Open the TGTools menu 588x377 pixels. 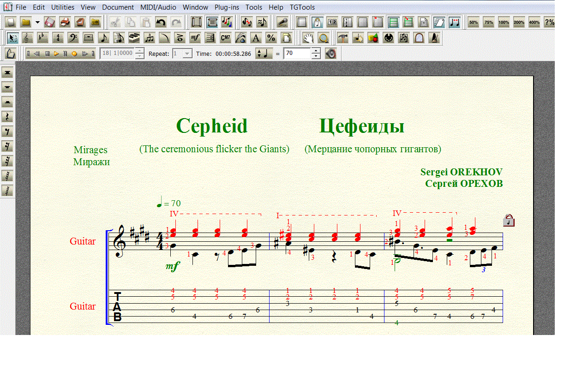pos(302,7)
